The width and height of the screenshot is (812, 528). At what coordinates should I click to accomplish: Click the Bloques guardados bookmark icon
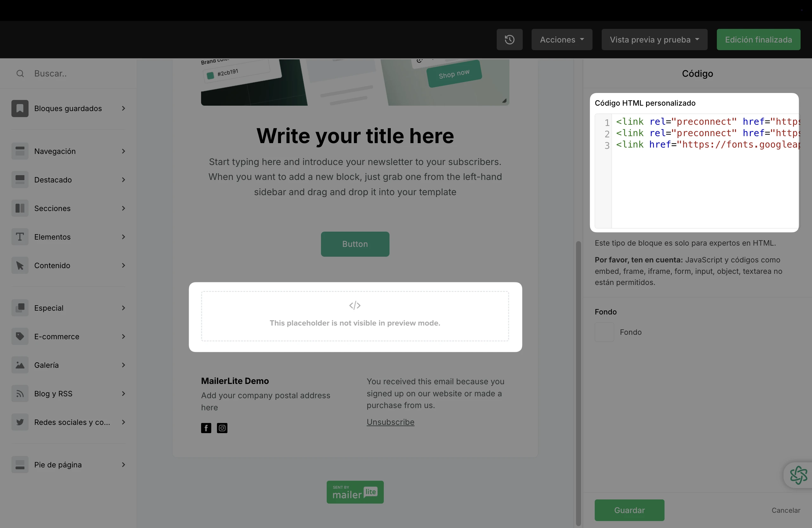pyautogui.click(x=20, y=109)
